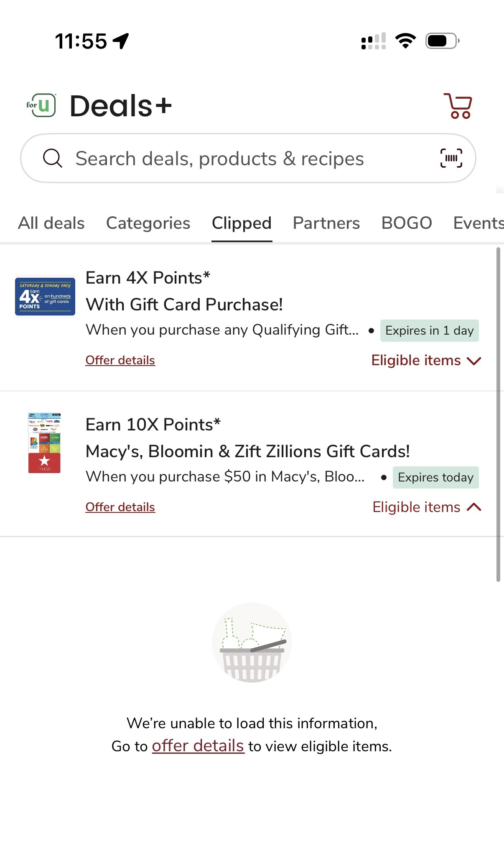View Offer details for 4X Points deal
504x855 pixels.
[120, 361]
